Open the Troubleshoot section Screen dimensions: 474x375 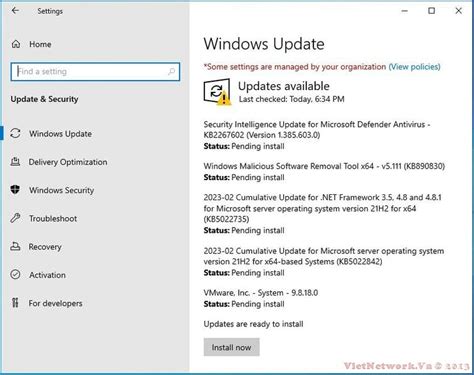pos(53,219)
